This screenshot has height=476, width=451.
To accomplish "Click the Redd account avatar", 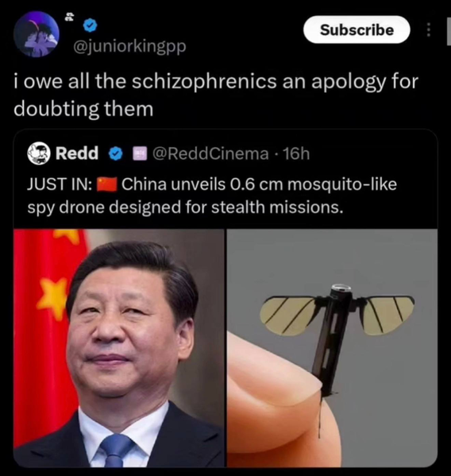I will pyautogui.click(x=39, y=153).
